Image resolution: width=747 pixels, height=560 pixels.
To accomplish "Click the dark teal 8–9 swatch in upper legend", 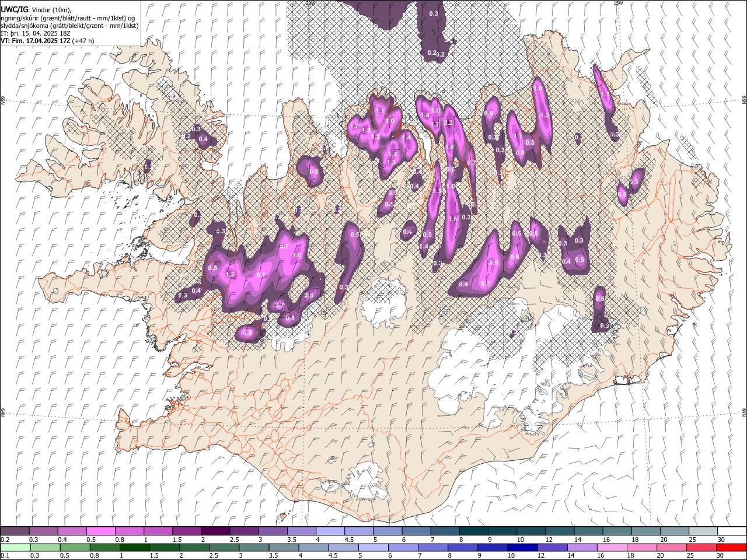I will 474,531.
